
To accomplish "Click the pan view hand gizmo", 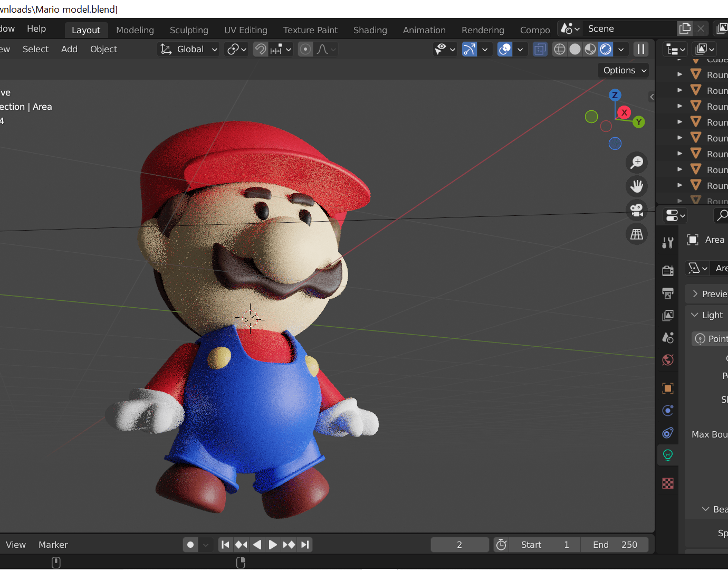I will [x=637, y=186].
